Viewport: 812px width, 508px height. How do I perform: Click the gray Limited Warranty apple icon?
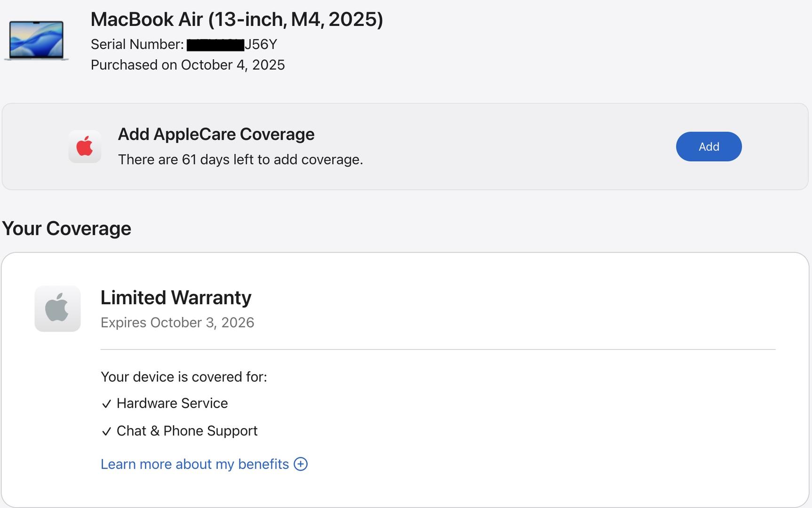57,309
